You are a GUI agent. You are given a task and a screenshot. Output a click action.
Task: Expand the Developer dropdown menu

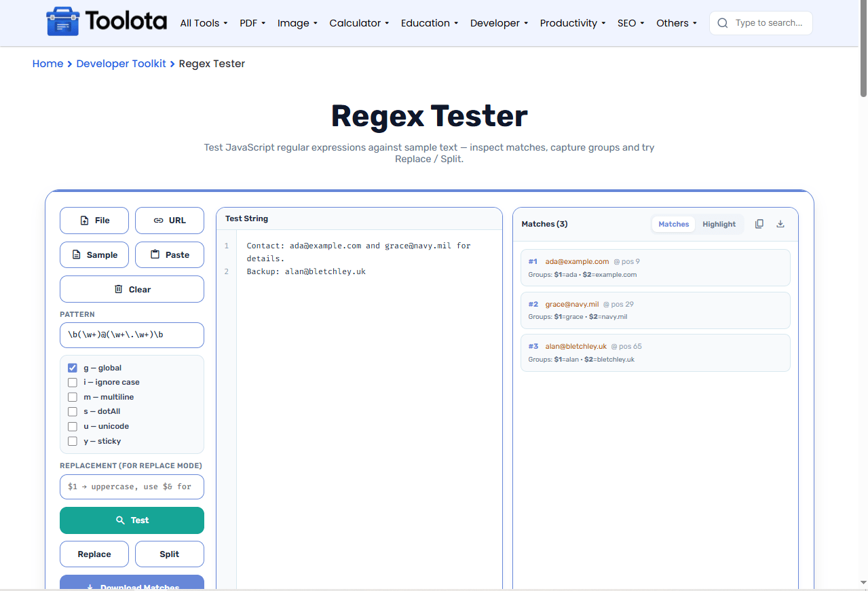click(x=499, y=23)
